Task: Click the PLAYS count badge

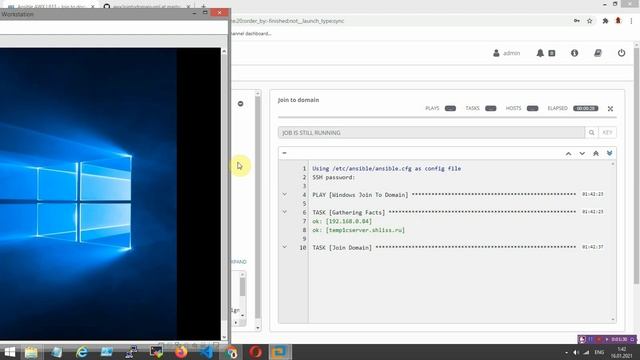Action: 450,109
